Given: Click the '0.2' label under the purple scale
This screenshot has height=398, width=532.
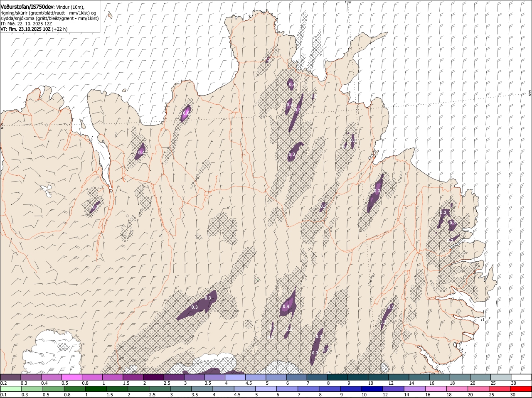Looking at the screenshot, I should (x=3, y=383).
